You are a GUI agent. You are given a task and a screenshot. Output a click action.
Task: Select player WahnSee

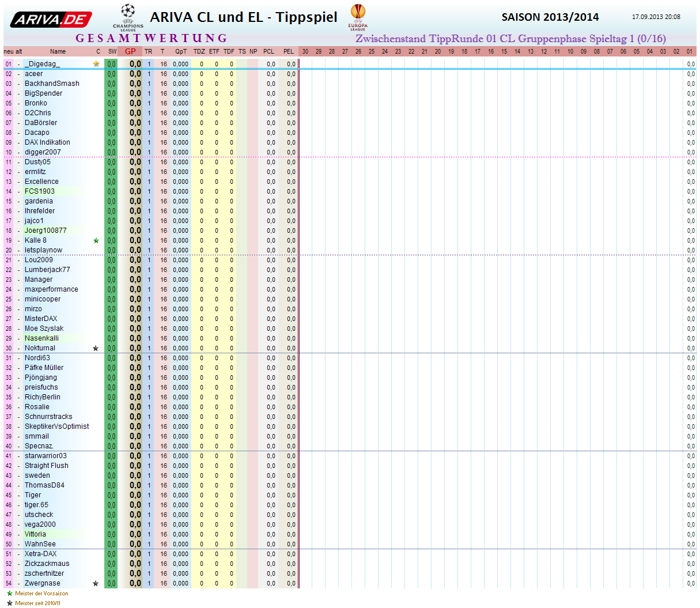tap(40, 544)
